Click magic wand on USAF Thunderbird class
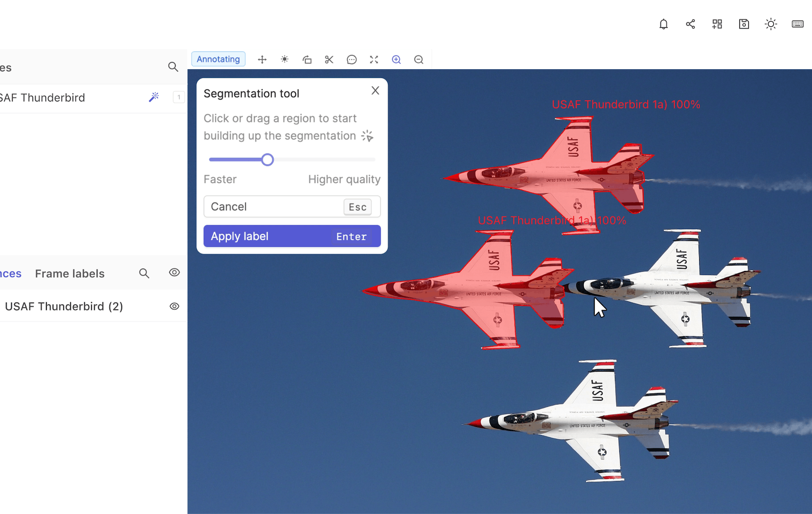 point(154,97)
